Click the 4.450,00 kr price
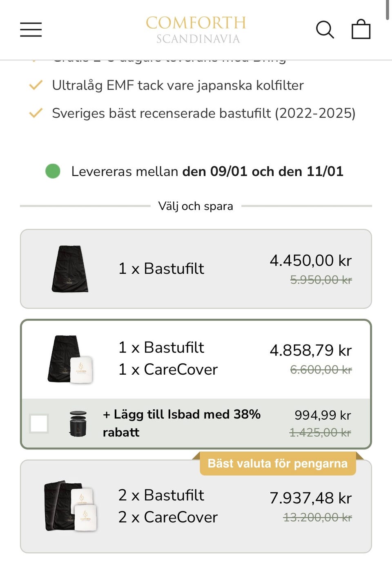Viewport: 392px width, 561px height. (x=310, y=260)
